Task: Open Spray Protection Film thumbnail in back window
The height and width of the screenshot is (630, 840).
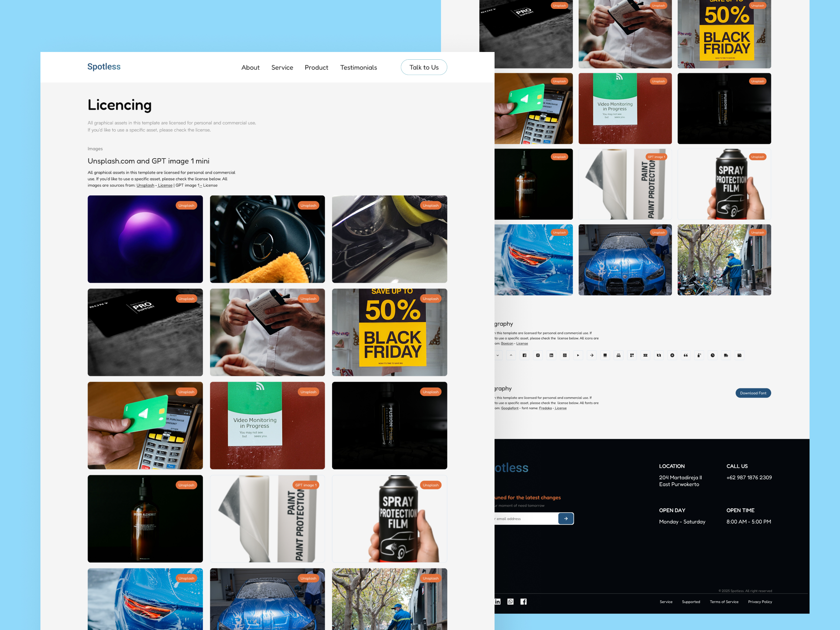Action: (724, 184)
